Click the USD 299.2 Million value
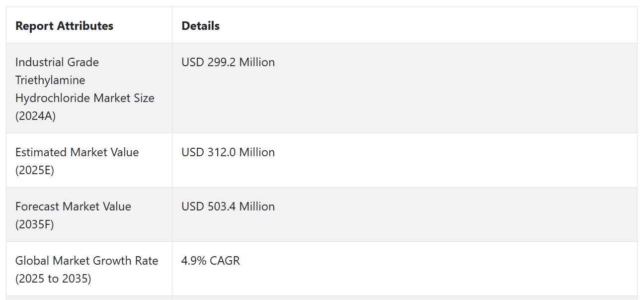The width and height of the screenshot is (644, 300). (228, 62)
